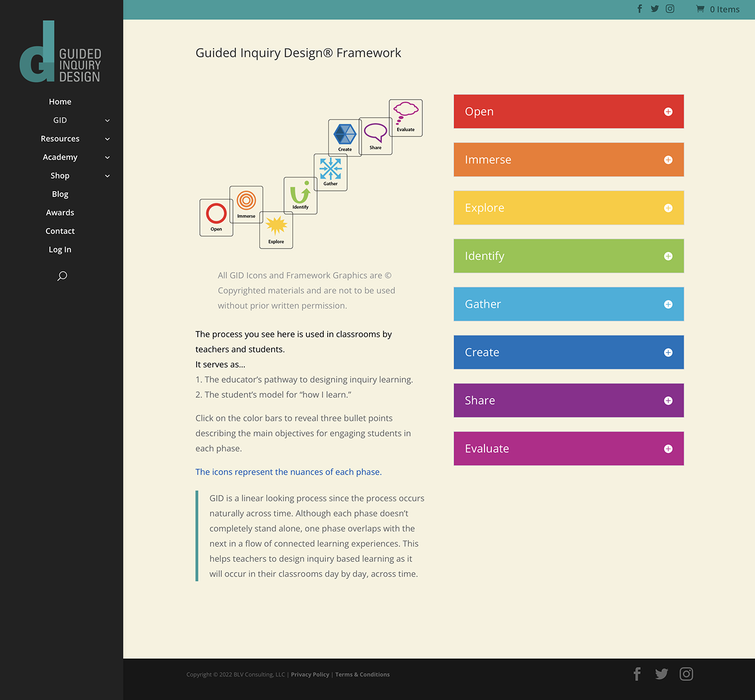
Task: Click the purple Share title text
Action: pyautogui.click(x=480, y=400)
